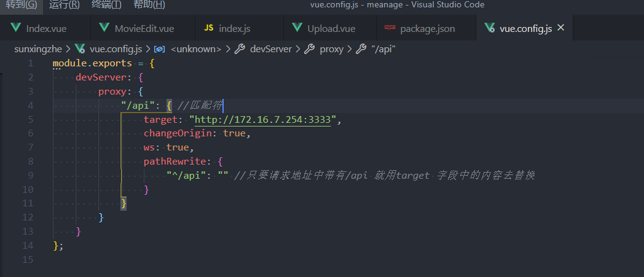Click the npm icon on package.json tab

pos(390,28)
